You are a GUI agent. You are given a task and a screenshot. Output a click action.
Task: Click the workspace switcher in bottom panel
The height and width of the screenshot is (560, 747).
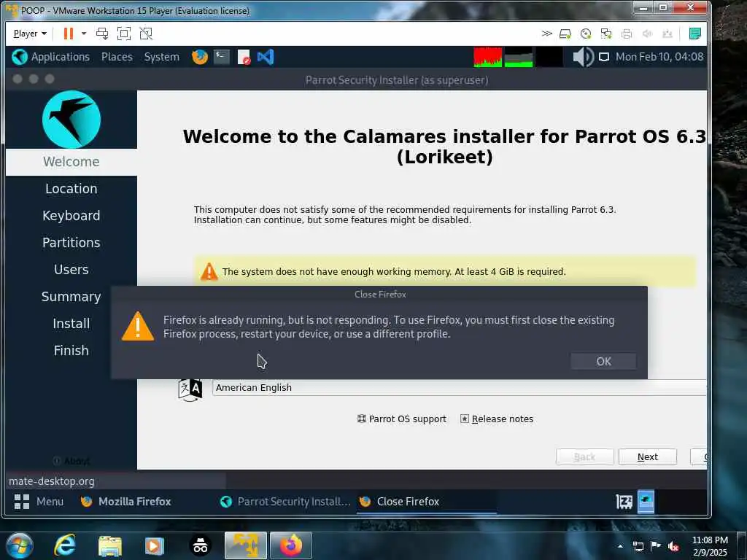pyautogui.click(x=646, y=502)
